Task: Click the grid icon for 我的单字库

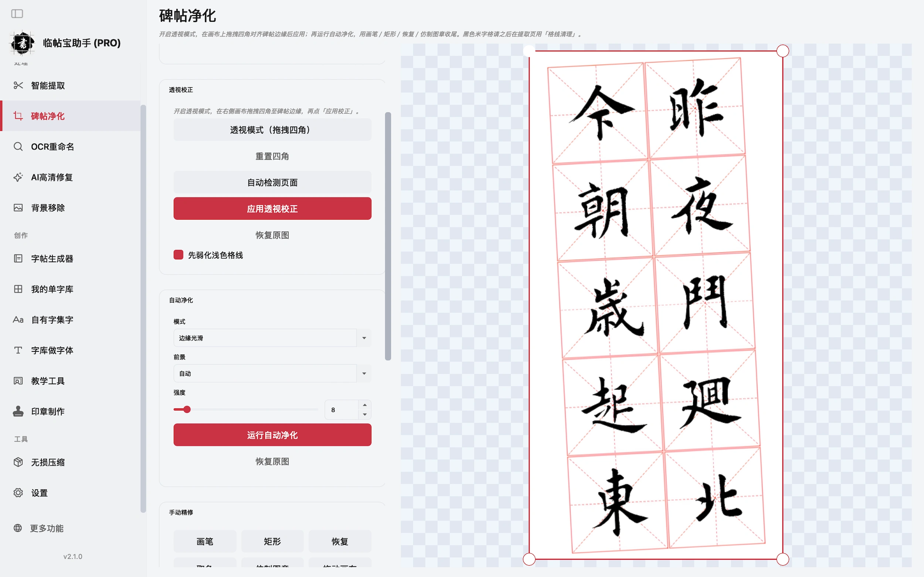Action: tap(18, 289)
